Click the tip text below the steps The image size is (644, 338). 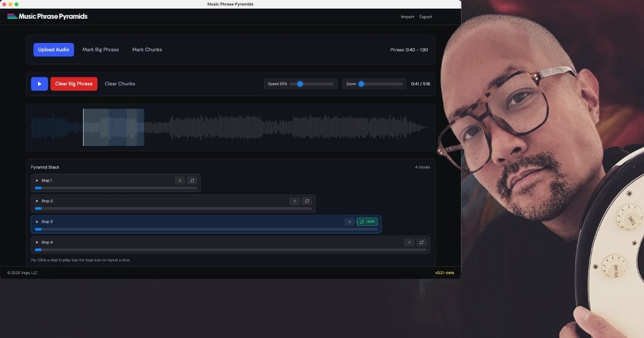[x=80, y=260]
